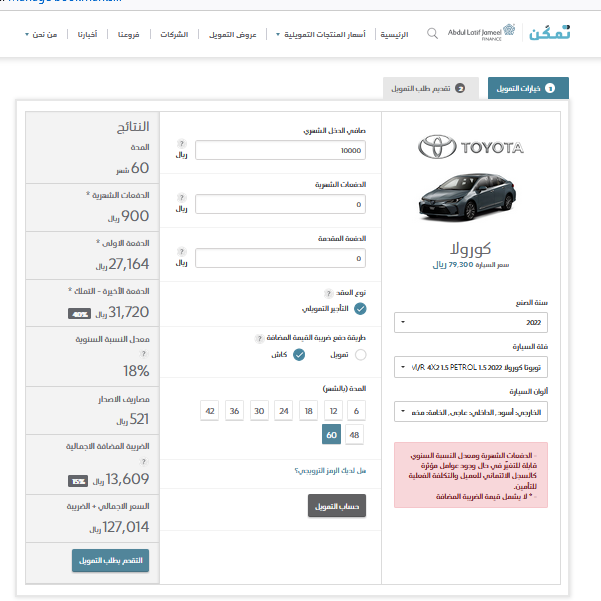Click help icon under total VAT result
Screen dimensions: 601x601
coord(144,461)
